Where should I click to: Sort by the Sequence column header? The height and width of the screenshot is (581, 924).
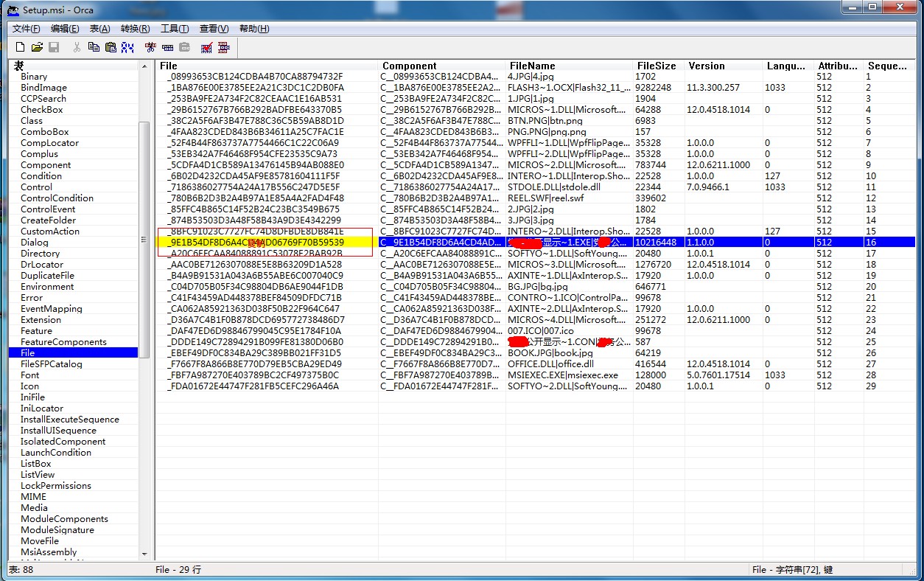pyautogui.click(x=889, y=66)
